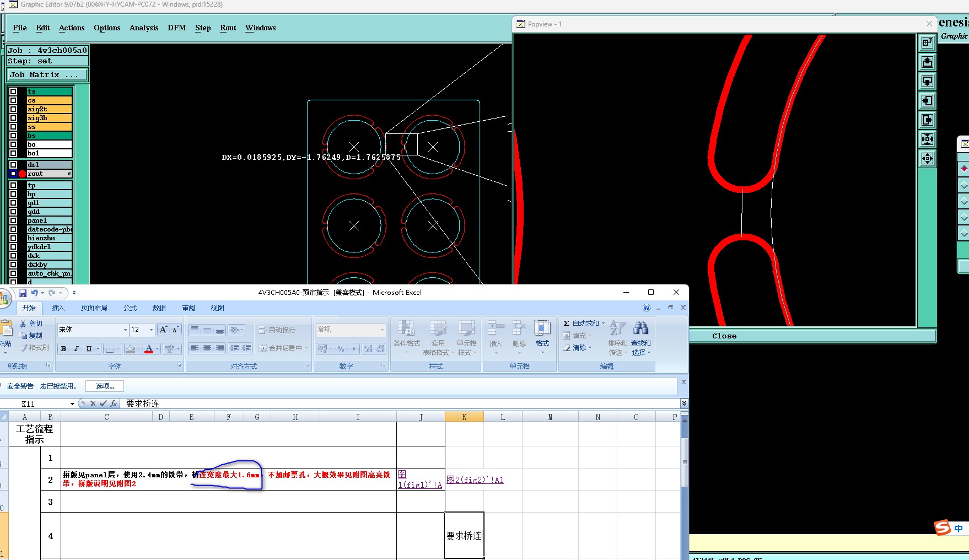Switch to Excel 公式 (Formulas) tab

tap(130, 308)
